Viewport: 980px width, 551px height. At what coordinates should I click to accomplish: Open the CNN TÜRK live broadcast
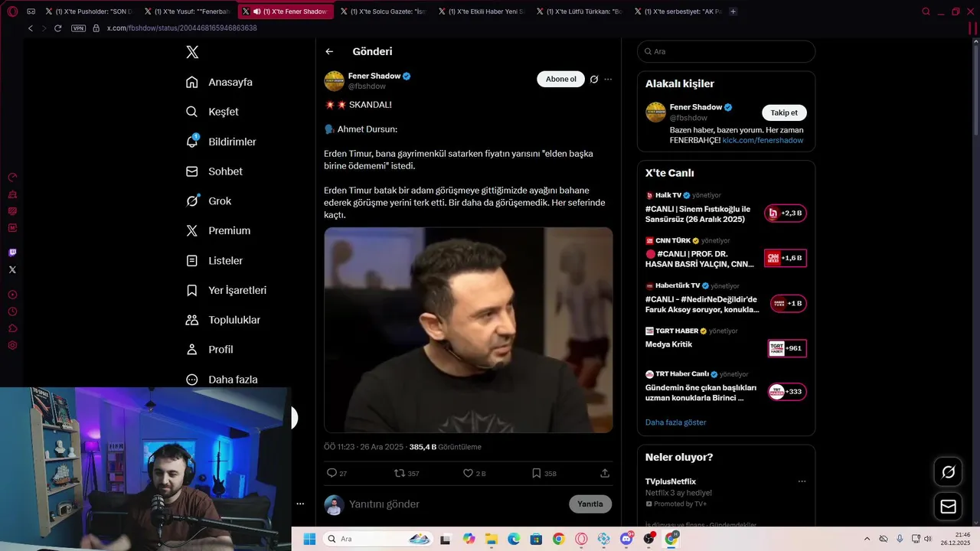[x=725, y=253]
